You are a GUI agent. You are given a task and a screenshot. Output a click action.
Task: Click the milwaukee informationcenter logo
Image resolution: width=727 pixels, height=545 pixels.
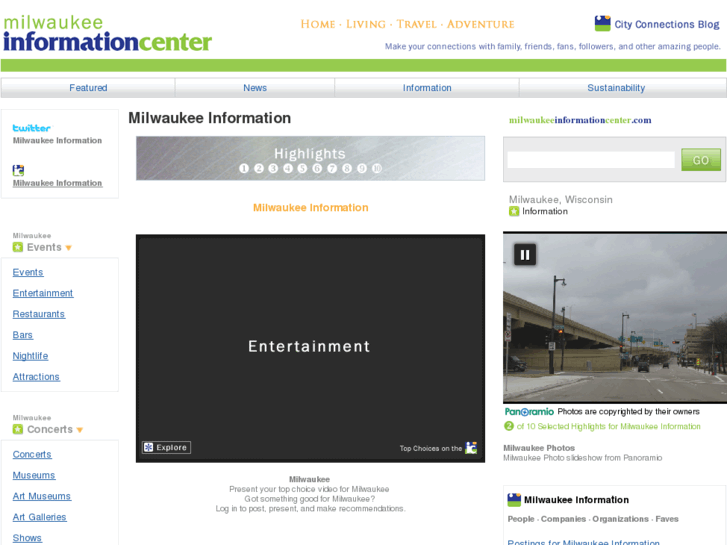point(107,34)
